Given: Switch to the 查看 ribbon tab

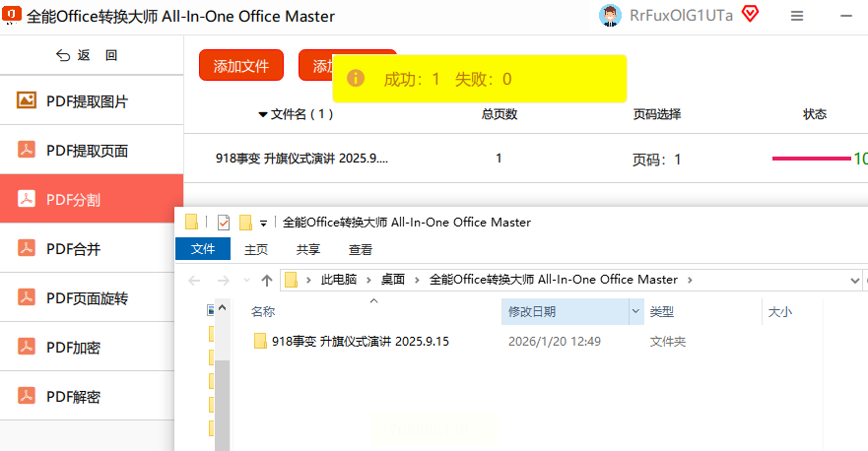Looking at the screenshot, I should point(361,249).
